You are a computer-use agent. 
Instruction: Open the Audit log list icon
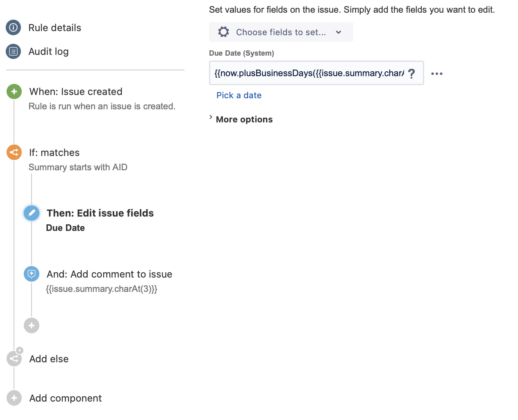[x=14, y=51]
